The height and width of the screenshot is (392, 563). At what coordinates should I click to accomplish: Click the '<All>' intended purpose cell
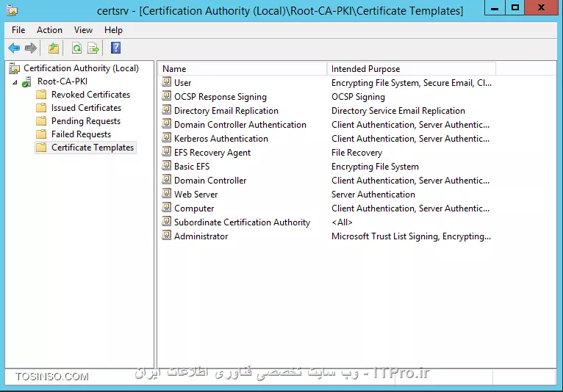[x=342, y=222]
